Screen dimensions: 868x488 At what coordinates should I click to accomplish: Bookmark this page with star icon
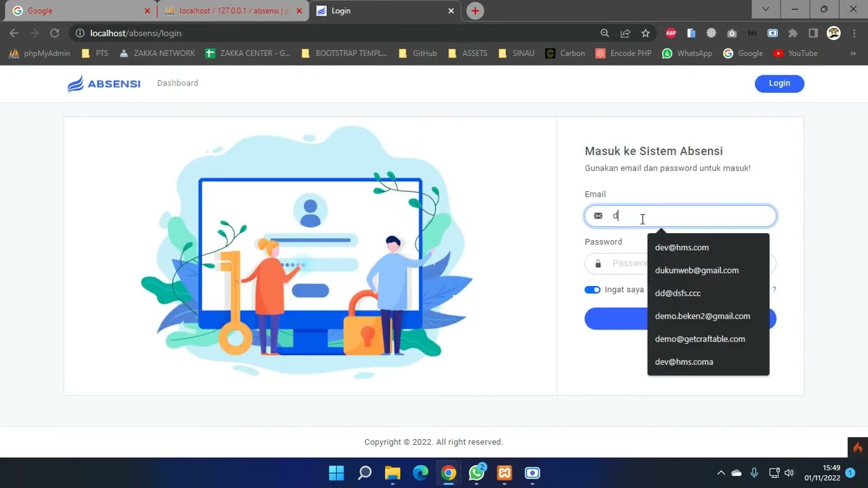646,33
